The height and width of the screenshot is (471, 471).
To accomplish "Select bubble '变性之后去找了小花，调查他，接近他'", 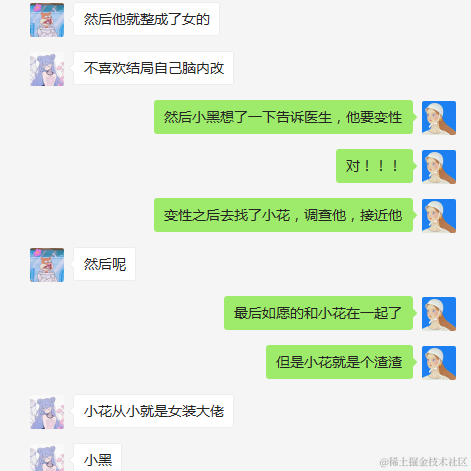I will (x=283, y=215).
